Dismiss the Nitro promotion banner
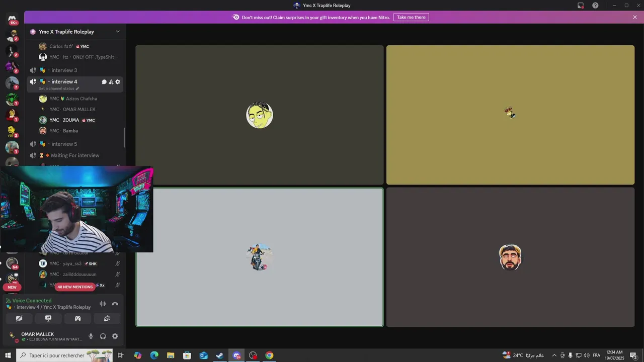 pyautogui.click(x=635, y=17)
